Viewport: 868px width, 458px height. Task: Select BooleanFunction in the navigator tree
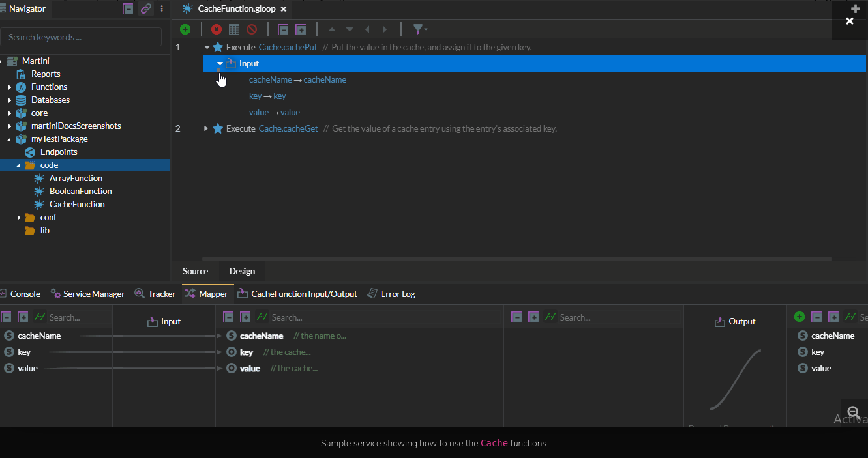click(x=80, y=191)
